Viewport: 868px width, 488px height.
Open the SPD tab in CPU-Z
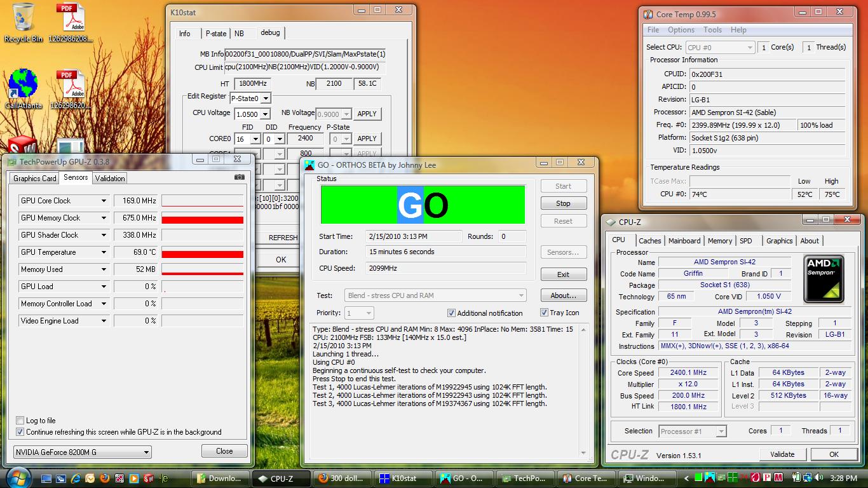point(746,241)
